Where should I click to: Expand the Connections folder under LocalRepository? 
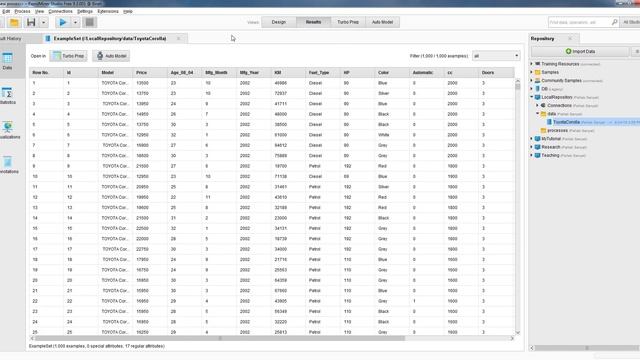point(538,105)
